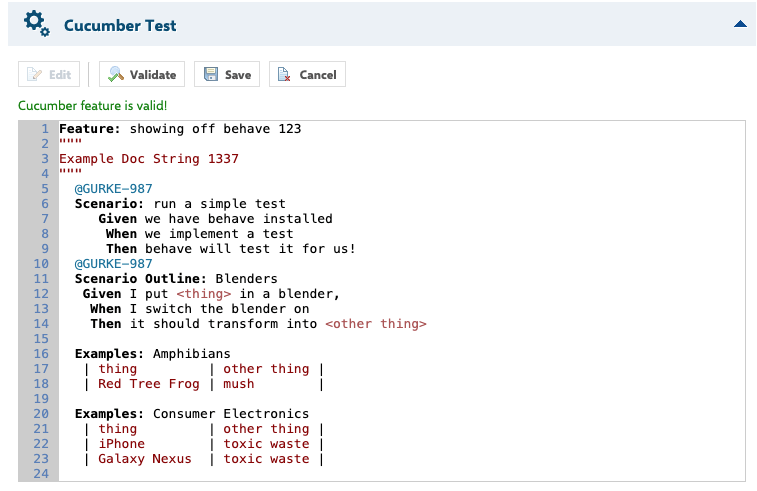This screenshot has height=491, width=757.
Task: Place cursor on empty line 19
Action: [x=402, y=399]
